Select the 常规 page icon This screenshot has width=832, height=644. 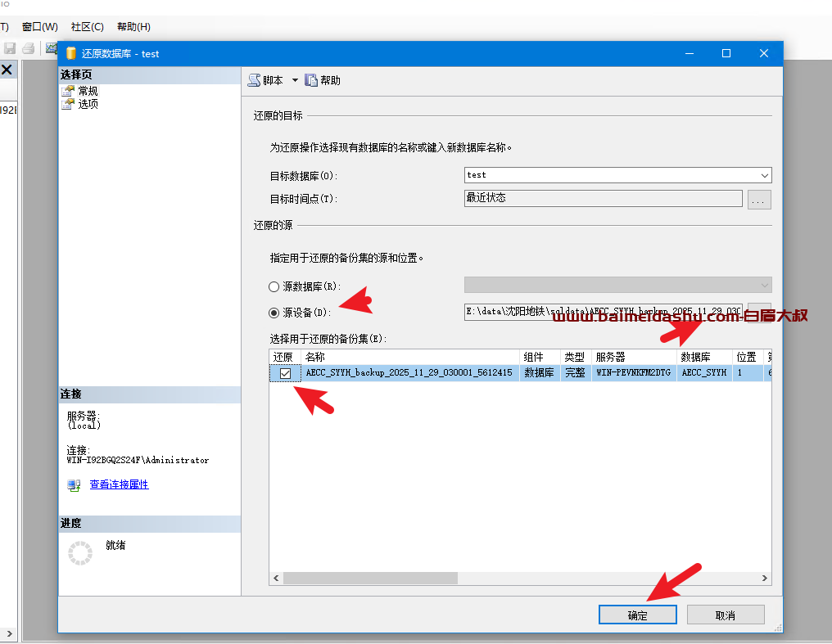point(68,92)
